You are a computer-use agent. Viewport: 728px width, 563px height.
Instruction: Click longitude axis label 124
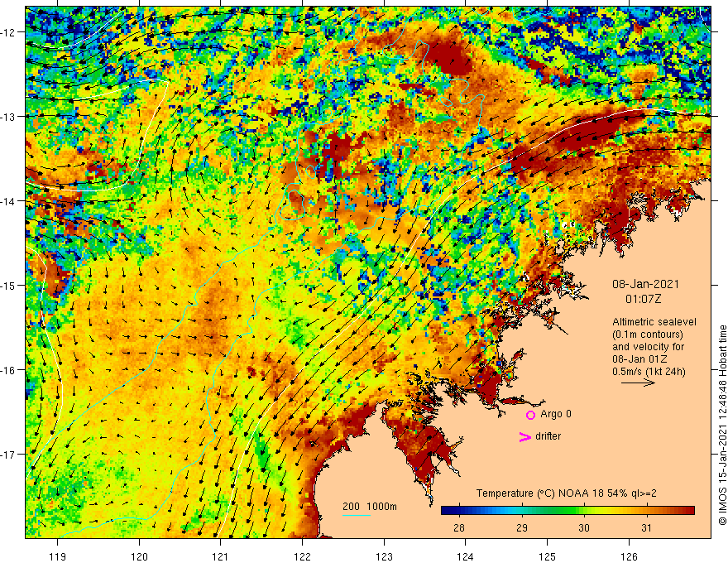tap(466, 556)
